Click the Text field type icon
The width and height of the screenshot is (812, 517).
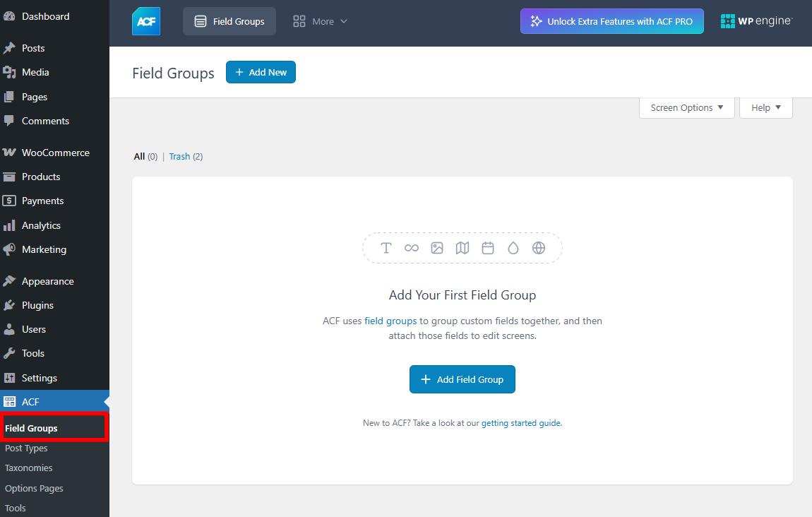(386, 248)
